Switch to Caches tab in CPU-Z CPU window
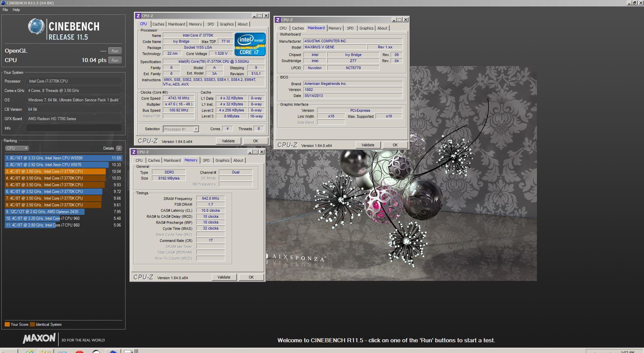Viewport: 644px width, 353px height. click(158, 24)
